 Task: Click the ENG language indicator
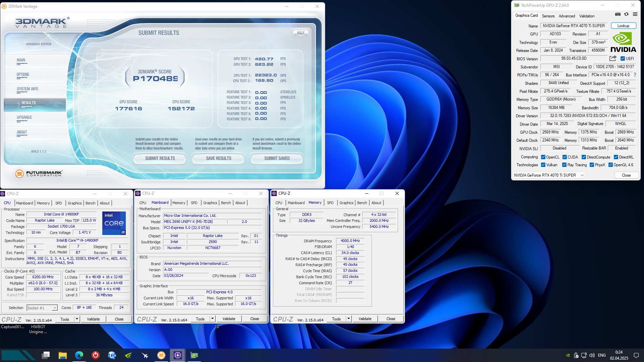(602, 355)
